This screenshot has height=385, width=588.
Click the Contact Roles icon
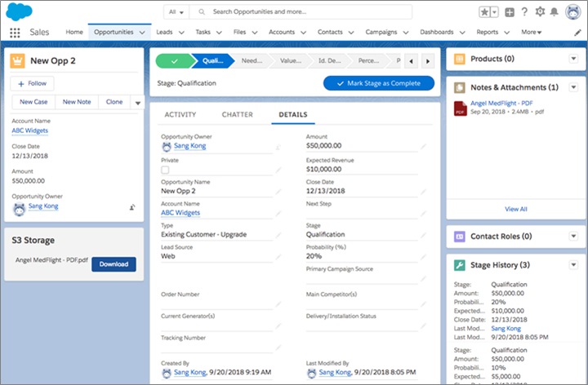coord(459,237)
